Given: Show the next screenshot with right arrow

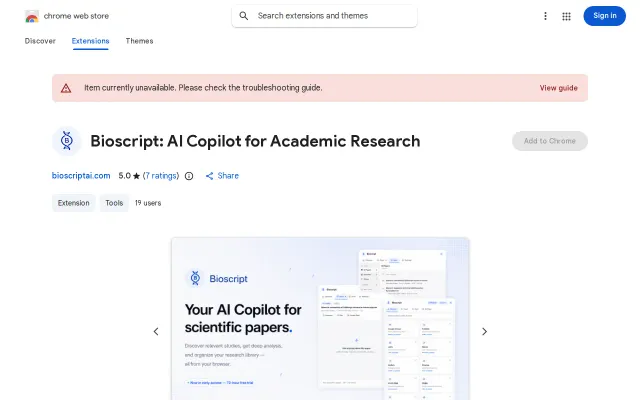Looking at the screenshot, I should tap(484, 331).
